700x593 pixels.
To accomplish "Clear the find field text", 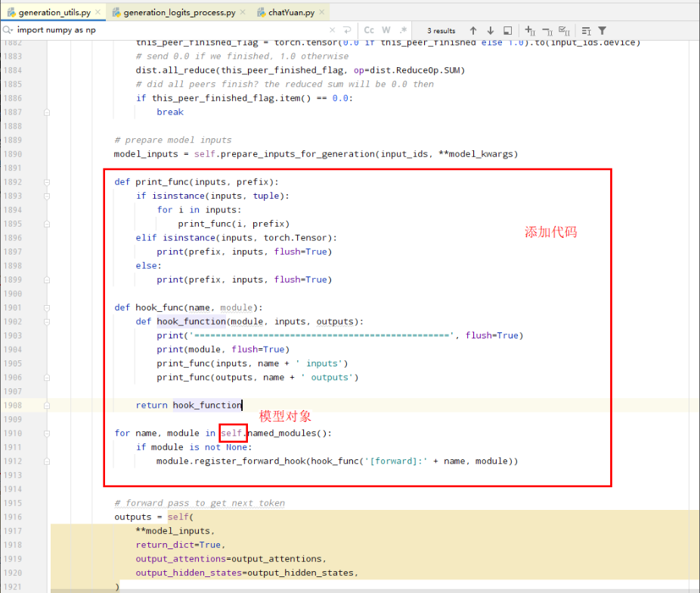I will tap(332, 30).
